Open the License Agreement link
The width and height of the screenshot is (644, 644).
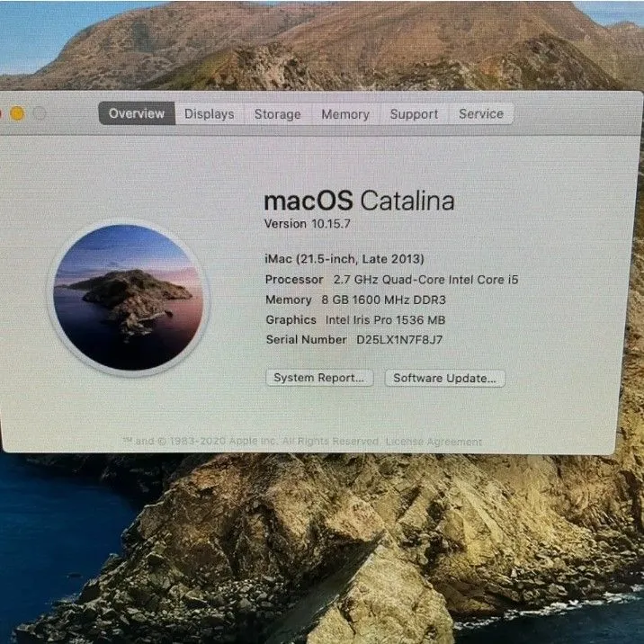(x=434, y=442)
